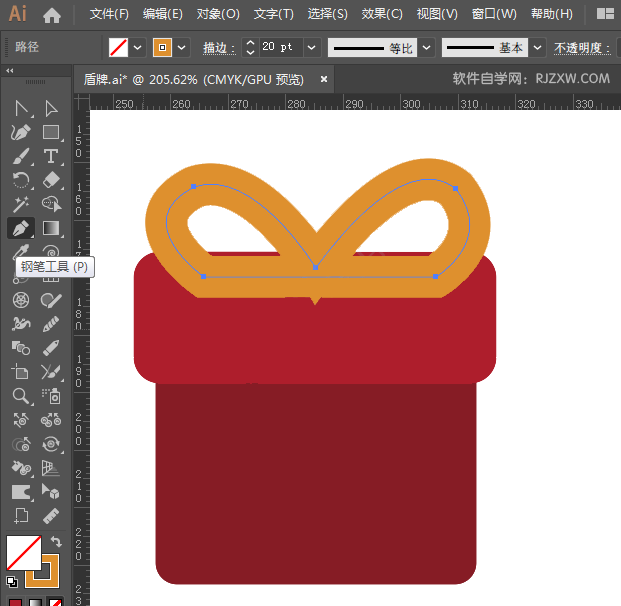Click the highlighted Pen tool
621x606 pixels.
pos(21,229)
